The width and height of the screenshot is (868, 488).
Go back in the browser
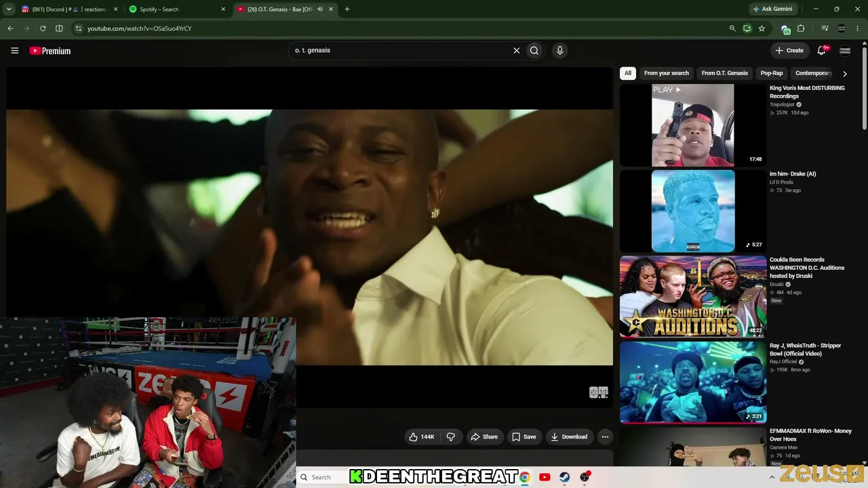(x=10, y=28)
